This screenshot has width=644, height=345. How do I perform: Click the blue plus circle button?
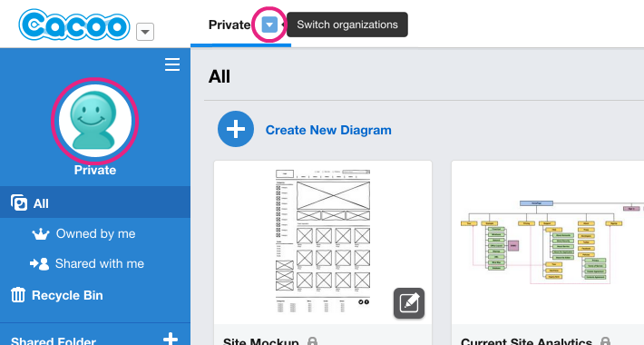click(236, 129)
